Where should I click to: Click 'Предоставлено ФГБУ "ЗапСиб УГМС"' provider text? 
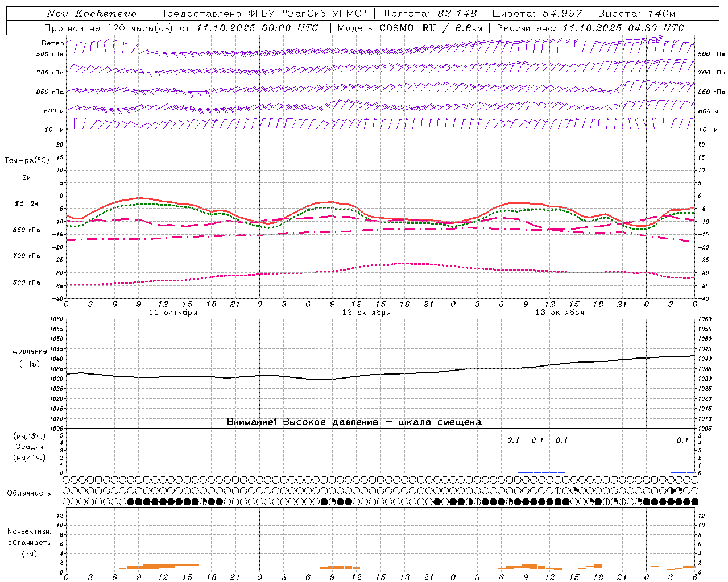point(263,14)
